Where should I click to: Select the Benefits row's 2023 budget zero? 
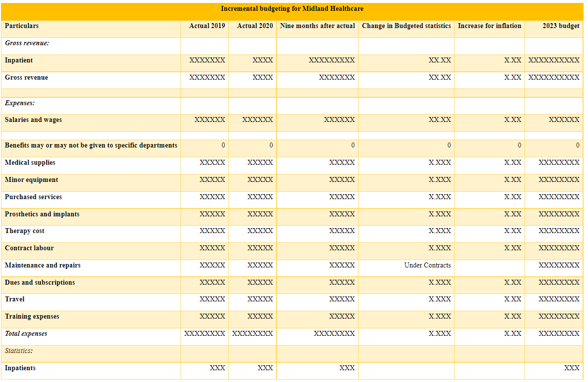578,146
